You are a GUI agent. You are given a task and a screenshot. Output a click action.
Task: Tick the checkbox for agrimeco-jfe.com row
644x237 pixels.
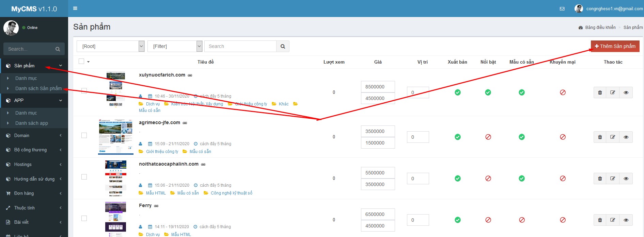point(84,135)
